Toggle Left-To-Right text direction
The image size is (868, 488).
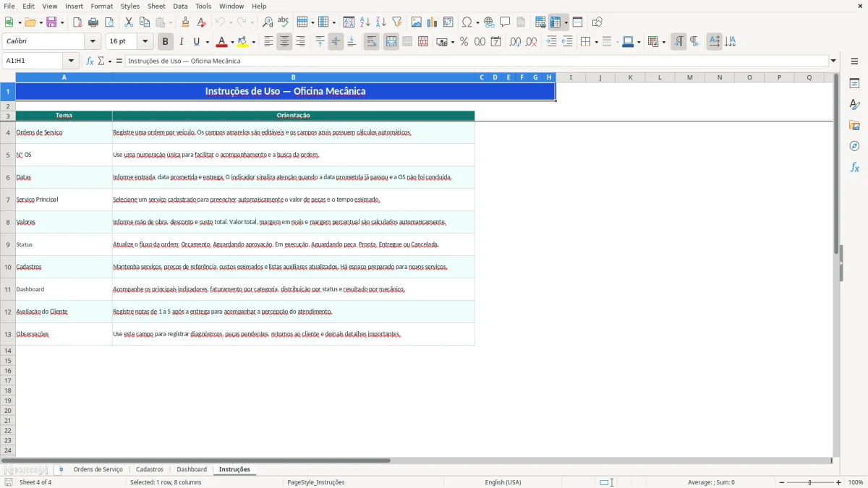coord(678,42)
